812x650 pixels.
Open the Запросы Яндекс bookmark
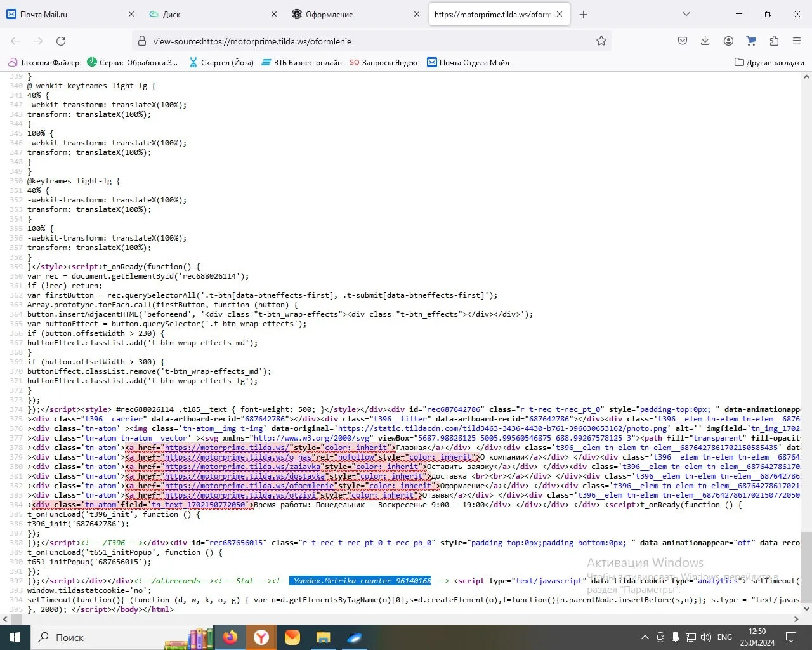(x=384, y=62)
